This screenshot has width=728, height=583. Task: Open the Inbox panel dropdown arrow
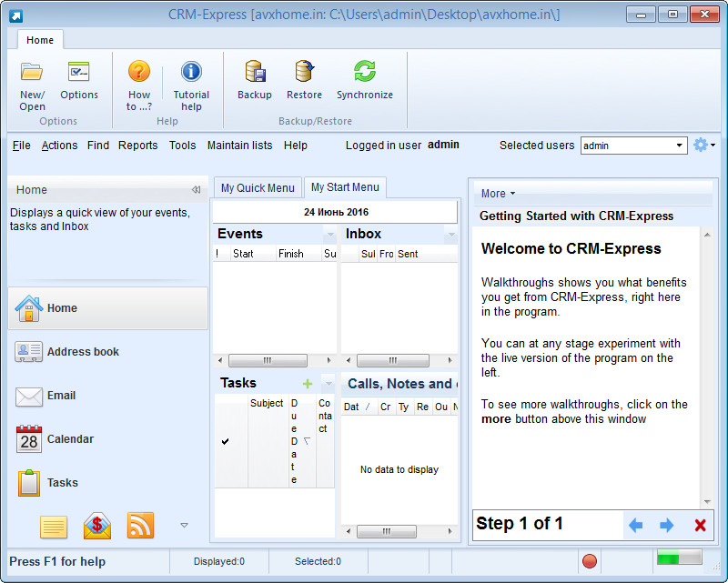[450, 235]
